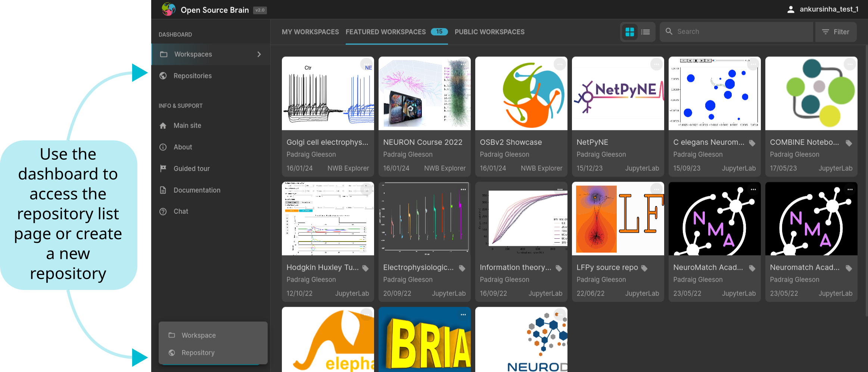Click the Repositories globe icon in sidebar
This screenshot has width=868, height=372.
click(163, 76)
